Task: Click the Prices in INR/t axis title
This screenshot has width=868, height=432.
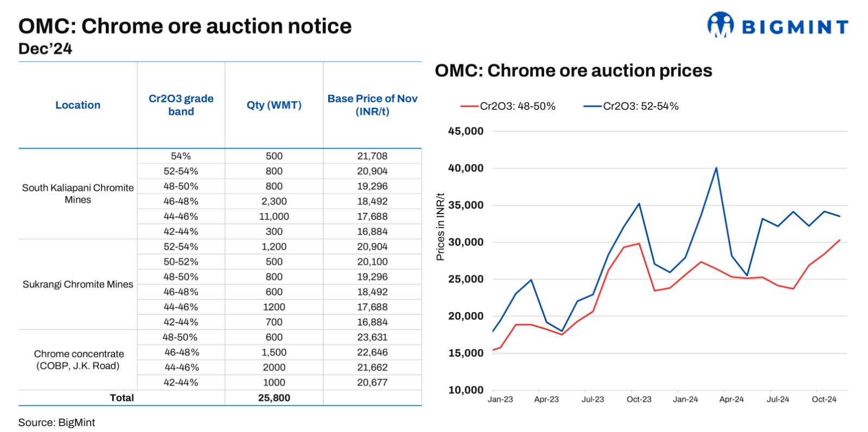Action: [x=440, y=227]
